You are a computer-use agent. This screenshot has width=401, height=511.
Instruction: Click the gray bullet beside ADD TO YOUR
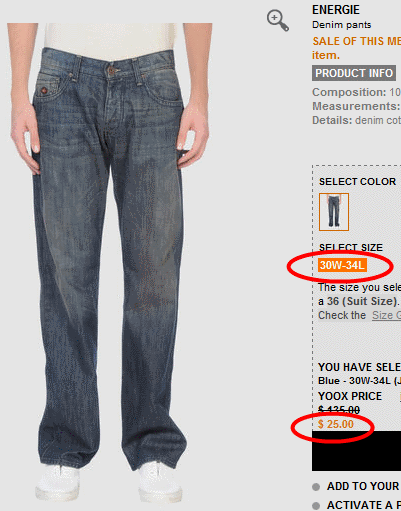[316, 487]
